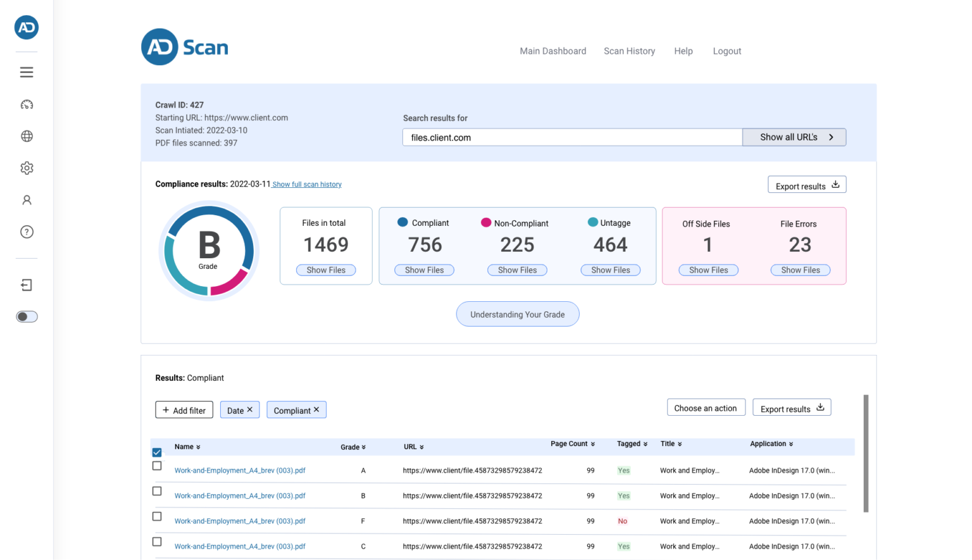Screen dimensions: 972x560
Task: Check the first result row checkbox
Action: [x=157, y=466]
